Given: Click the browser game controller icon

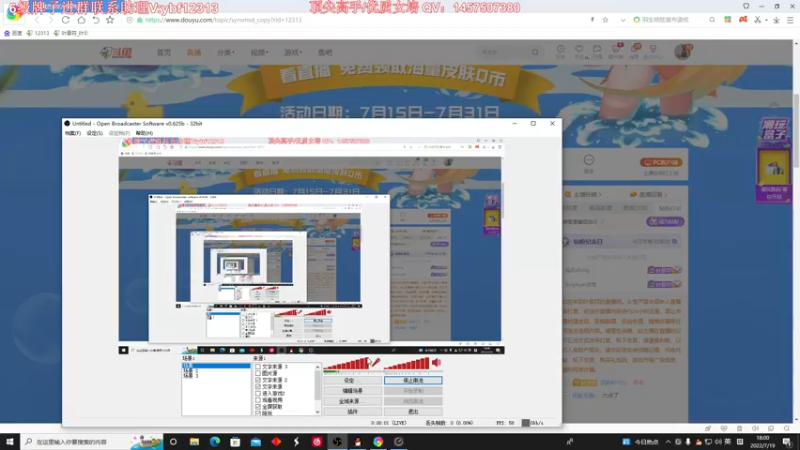Looking at the screenshot, I should pos(743,20).
